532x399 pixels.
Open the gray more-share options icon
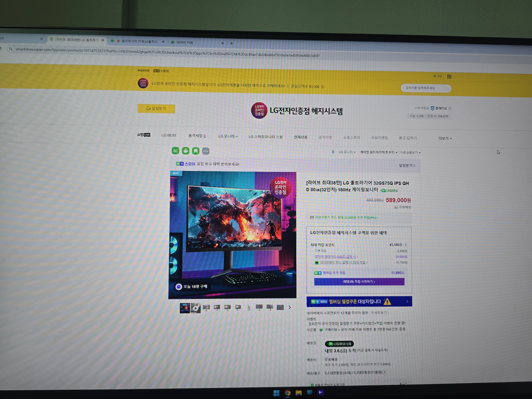point(206,151)
